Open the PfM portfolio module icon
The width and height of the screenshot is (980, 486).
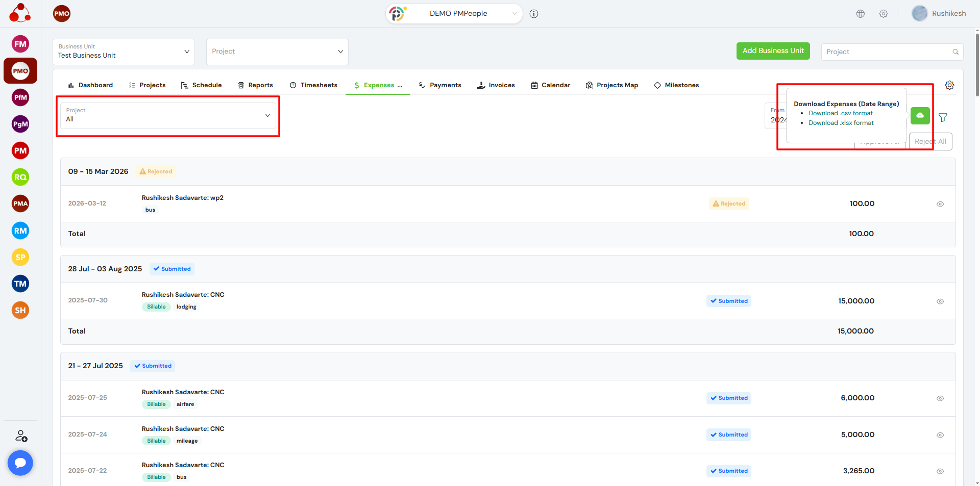click(20, 97)
